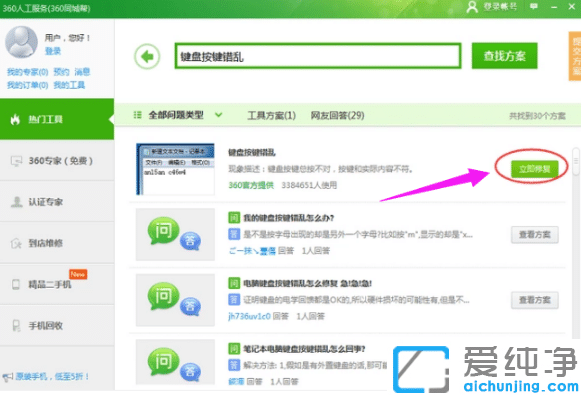Click answerer name jh736uv1c0

point(249,316)
